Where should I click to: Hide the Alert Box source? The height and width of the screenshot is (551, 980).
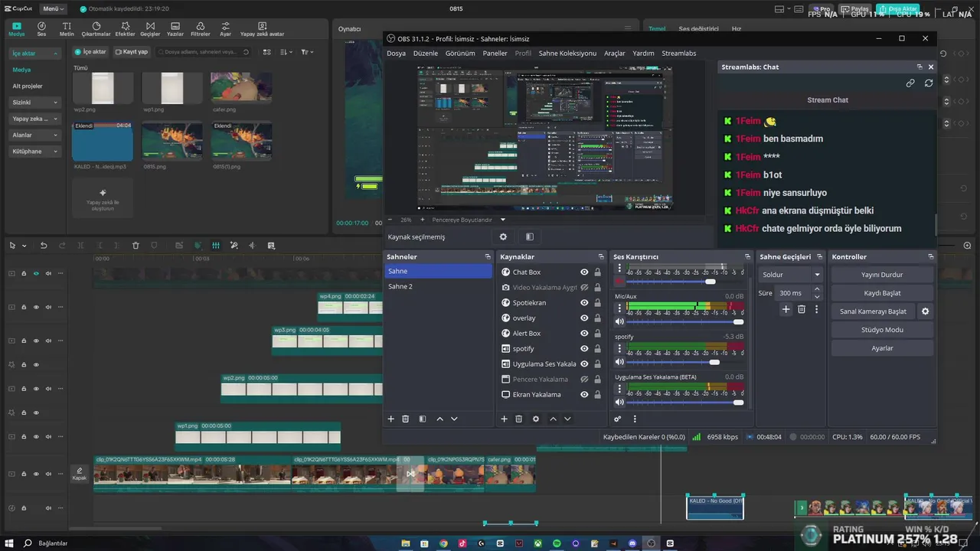coord(584,333)
